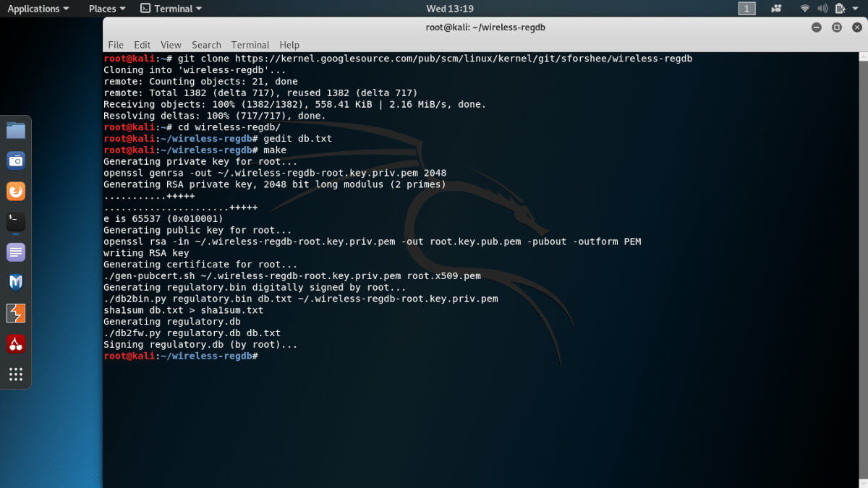Show all applications grid
Image resolution: width=868 pixels, height=488 pixels.
click(x=16, y=374)
